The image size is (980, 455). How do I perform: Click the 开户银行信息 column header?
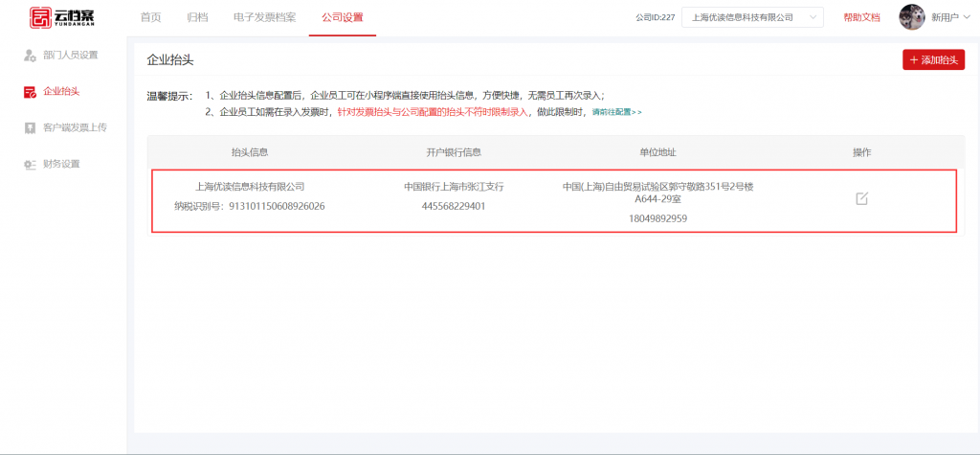click(x=454, y=152)
